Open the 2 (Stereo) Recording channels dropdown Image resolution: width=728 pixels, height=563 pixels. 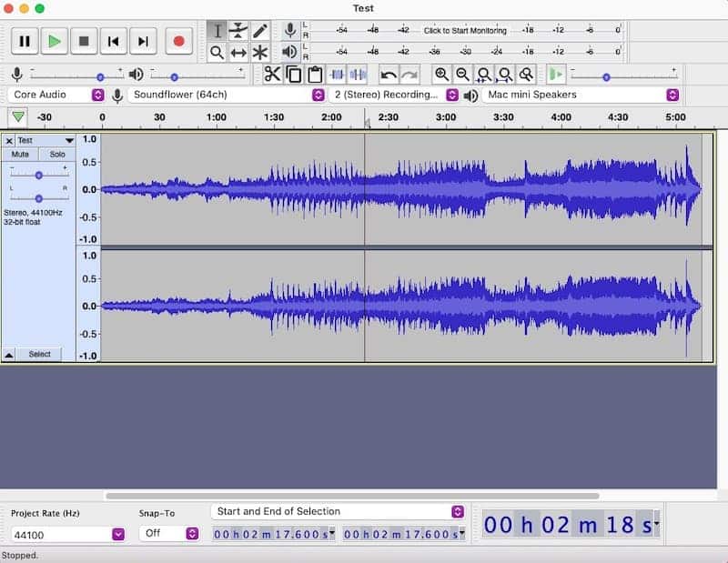[x=394, y=95]
